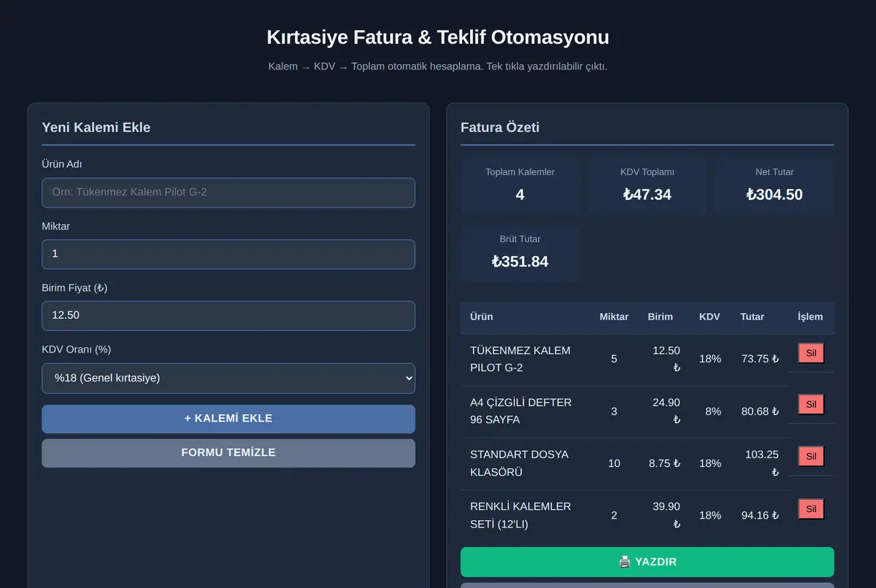Click the Miktar column header
The image size is (876, 588).
click(x=614, y=317)
